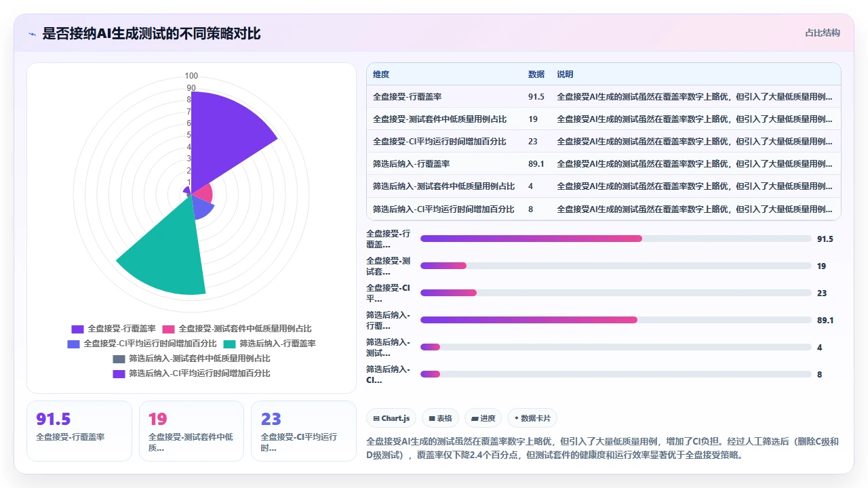Click the progress bar showing 19

pos(616,266)
